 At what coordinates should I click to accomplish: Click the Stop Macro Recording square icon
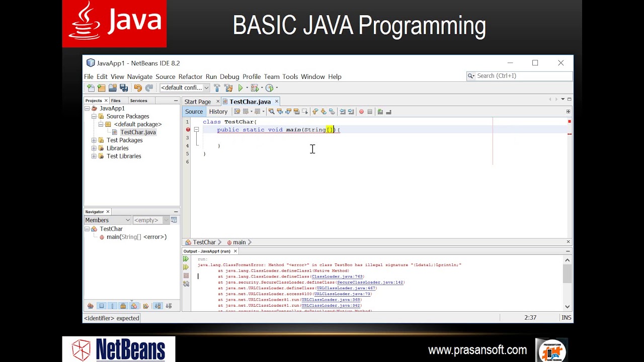point(370,112)
